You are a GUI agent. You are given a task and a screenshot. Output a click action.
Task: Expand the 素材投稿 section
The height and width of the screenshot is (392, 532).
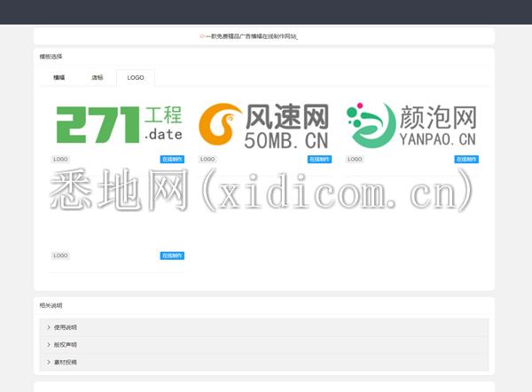[264, 362]
